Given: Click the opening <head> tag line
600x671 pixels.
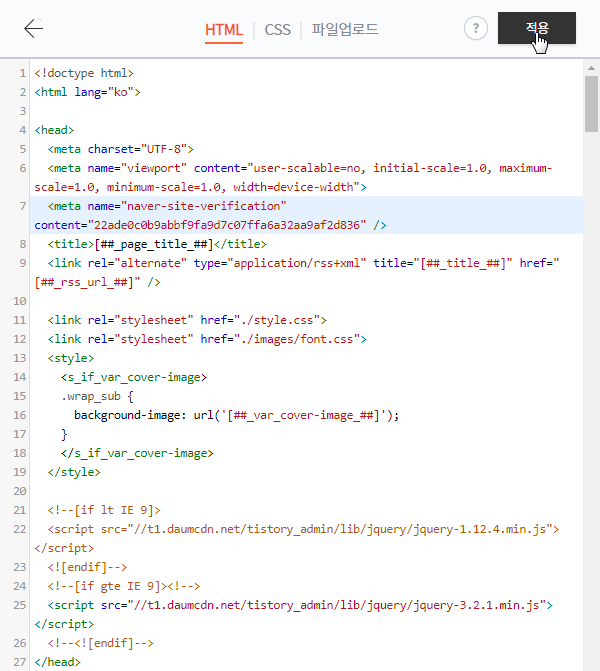Looking at the screenshot, I should click(54, 130).
